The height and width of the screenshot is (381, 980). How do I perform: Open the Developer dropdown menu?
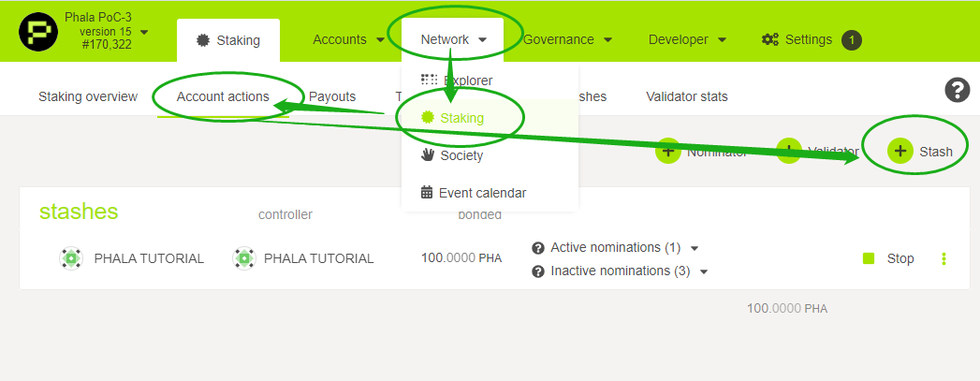(687, 39)
